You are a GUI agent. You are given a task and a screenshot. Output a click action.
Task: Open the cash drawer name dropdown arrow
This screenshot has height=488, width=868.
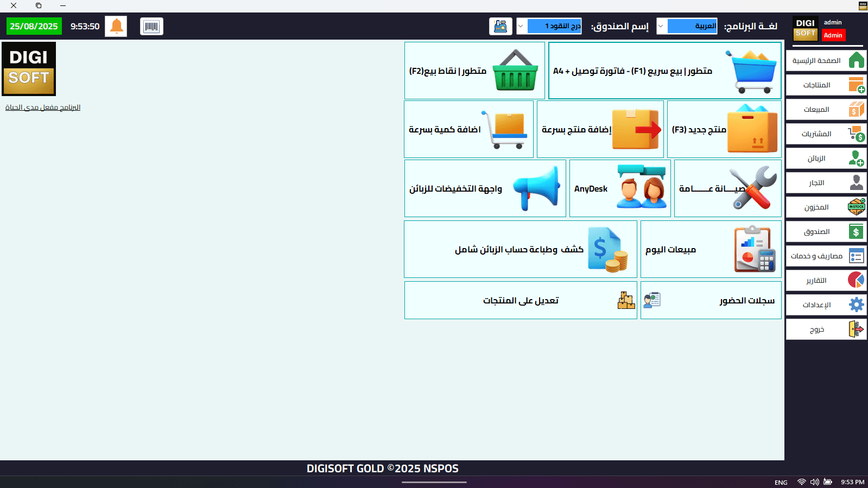(x=521, y=26)
